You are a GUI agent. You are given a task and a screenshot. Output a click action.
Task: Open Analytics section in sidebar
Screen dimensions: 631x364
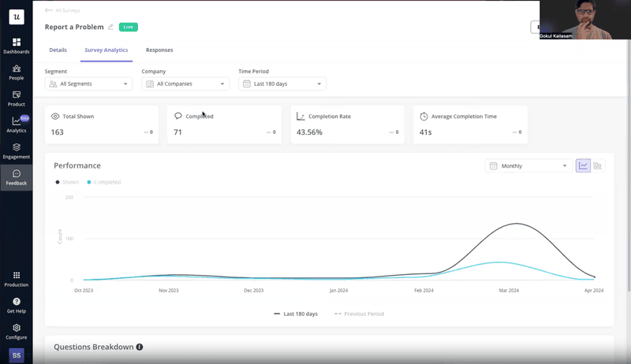17,124
